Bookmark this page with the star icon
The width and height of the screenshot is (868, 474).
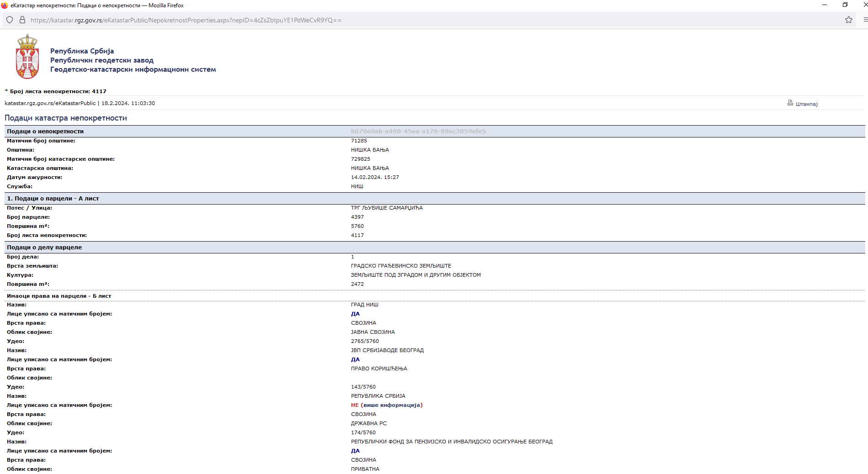coord(849,20)
